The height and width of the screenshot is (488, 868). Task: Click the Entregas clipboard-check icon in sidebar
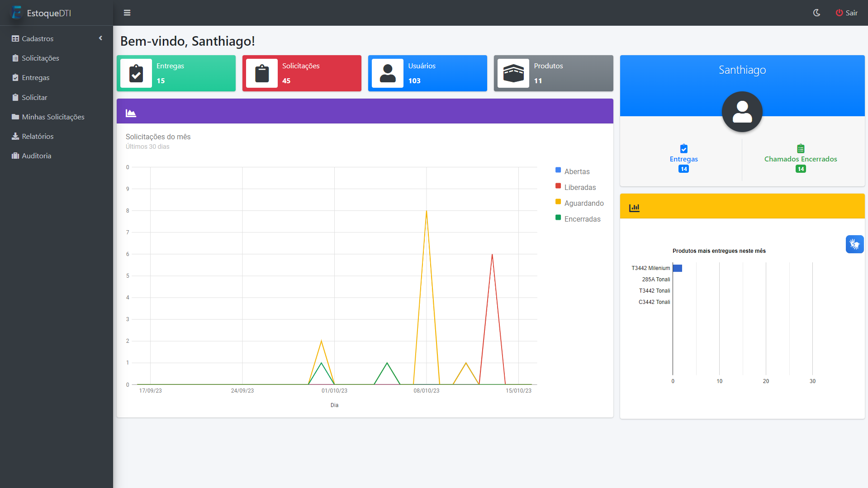(15, 77)
